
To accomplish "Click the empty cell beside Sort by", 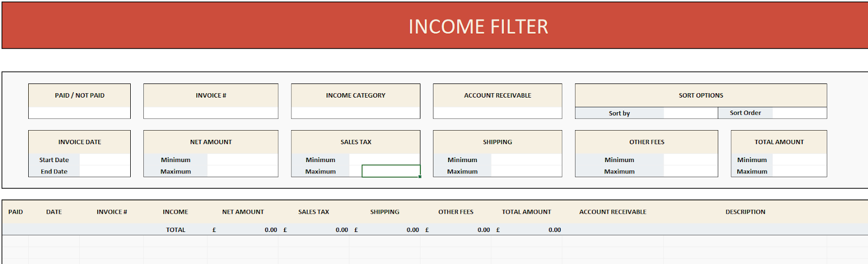I will [x=690, y=113].
